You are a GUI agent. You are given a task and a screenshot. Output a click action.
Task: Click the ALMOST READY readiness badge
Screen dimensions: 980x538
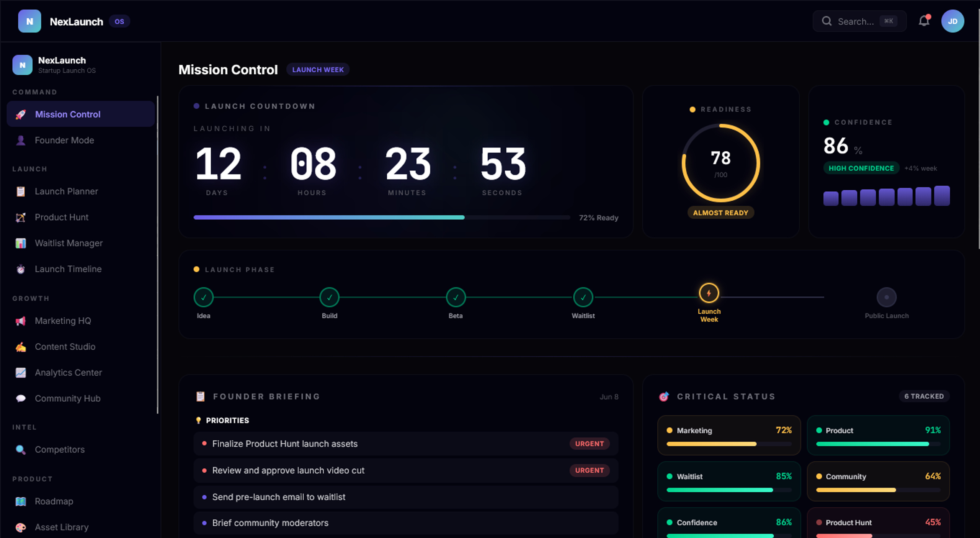pyautogui.click(x=720, y=213)
